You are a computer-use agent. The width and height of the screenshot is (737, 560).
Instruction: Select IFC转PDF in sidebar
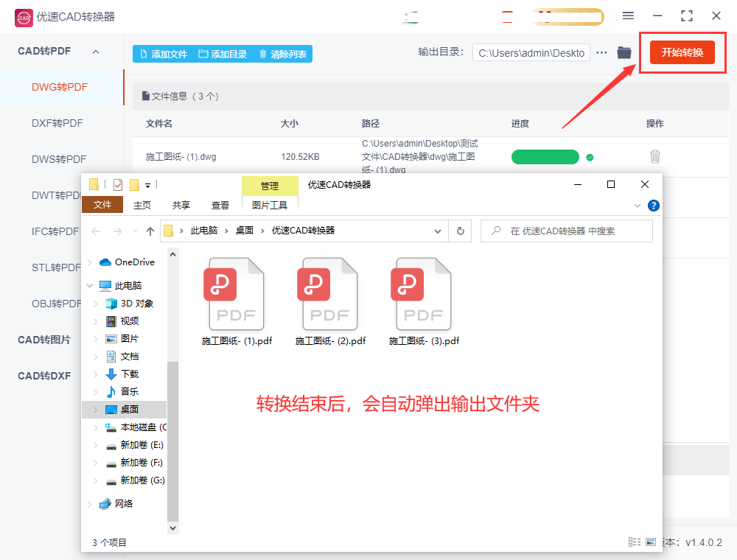[x=55, y=231]
